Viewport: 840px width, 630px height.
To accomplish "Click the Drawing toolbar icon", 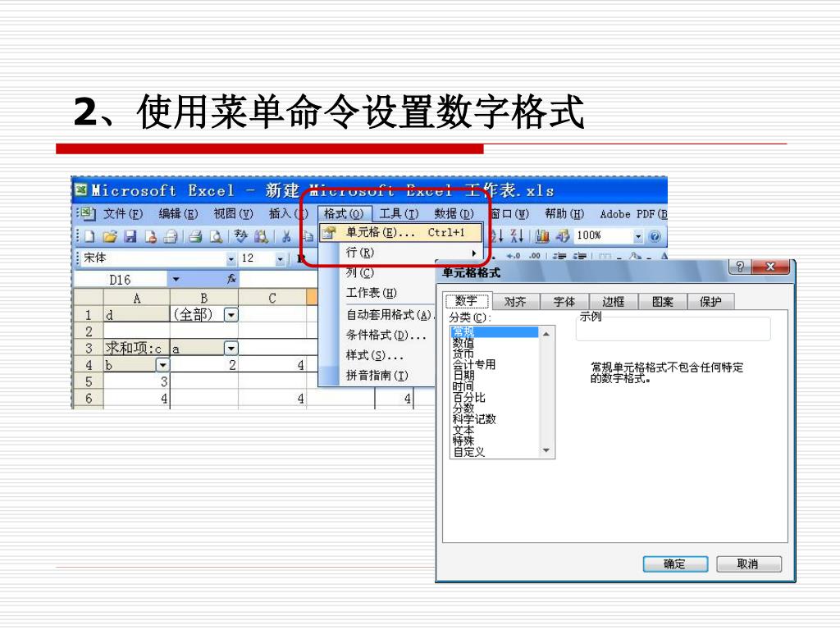I will tap(563, 235).
